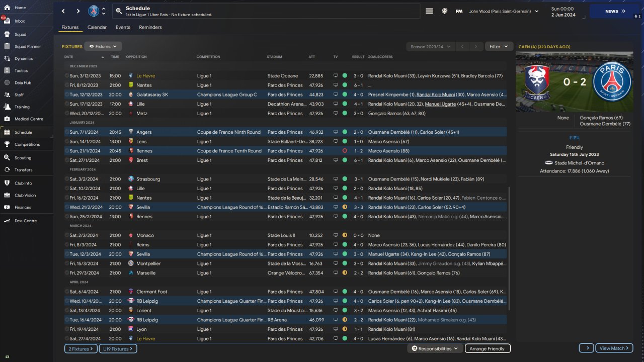This screenshot has width=644, height=362.
Task: Toggle the check circle for Monaco 2/3/2024 fixture
Action: (x=67, y=235)
